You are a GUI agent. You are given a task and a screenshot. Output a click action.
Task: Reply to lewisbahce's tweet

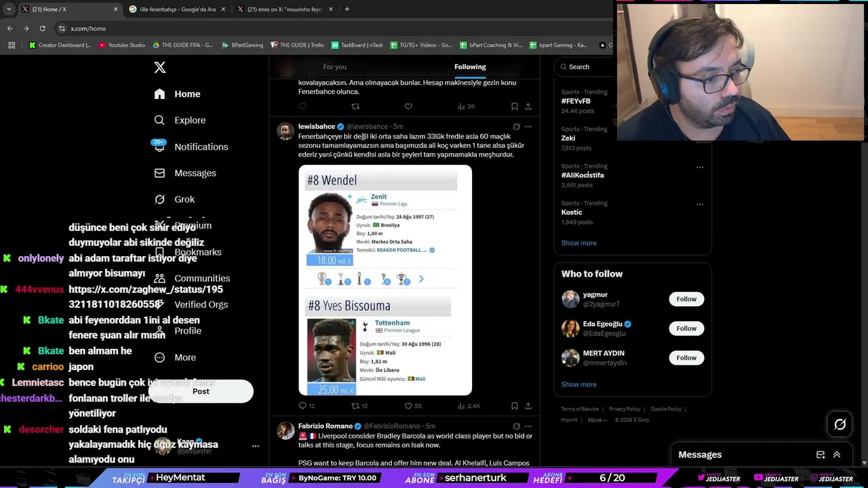[303, 406]
